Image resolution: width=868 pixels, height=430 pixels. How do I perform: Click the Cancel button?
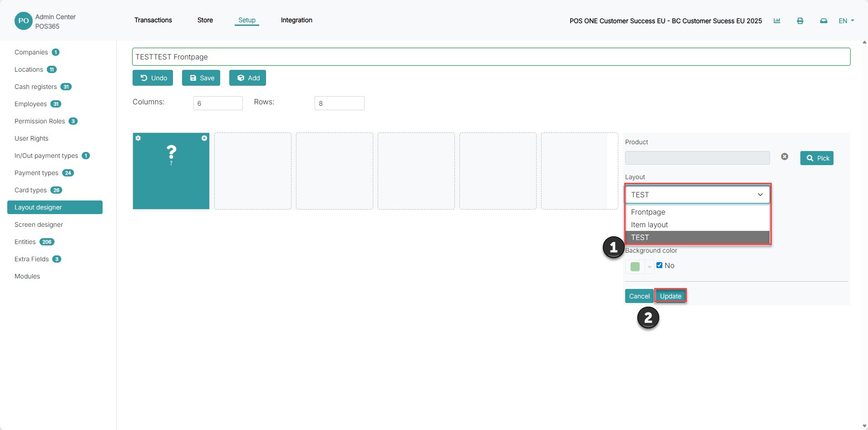639,296
